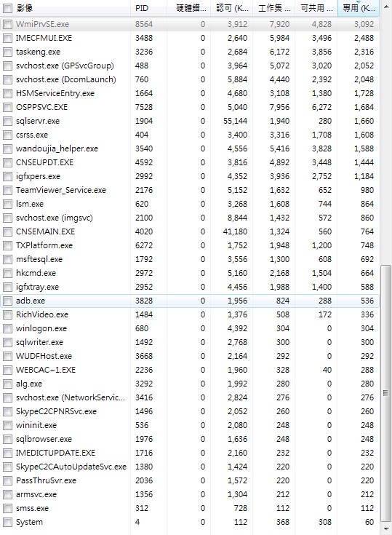Tick the checkbox for WmiPrvSE.exe
The width and height of the screenshot is (392, 535).
7,24
